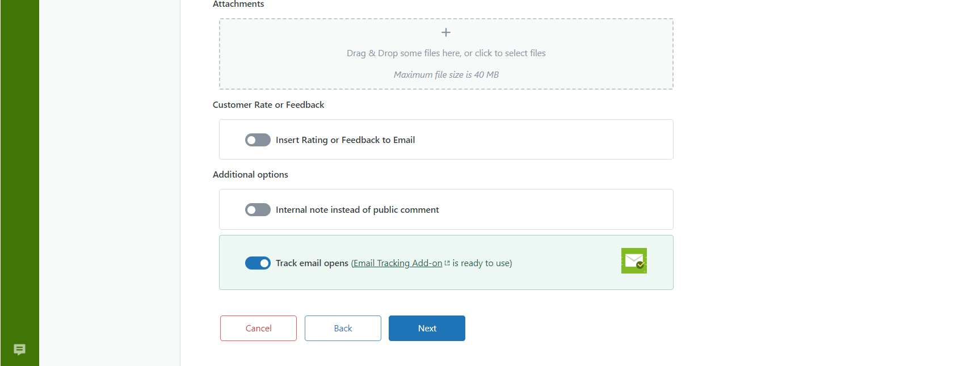Select the 'Additional options' heading
Viewport: 980px width, 366px height.
250,175
